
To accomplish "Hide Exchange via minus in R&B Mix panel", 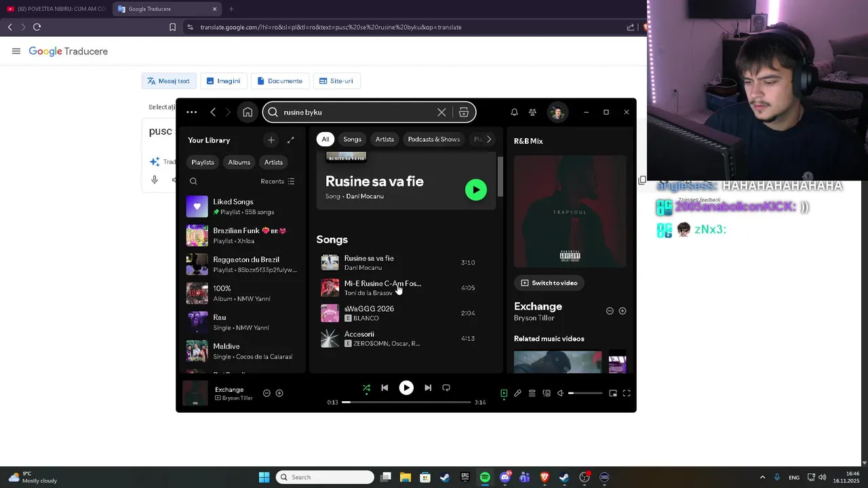I will (610, 311).
